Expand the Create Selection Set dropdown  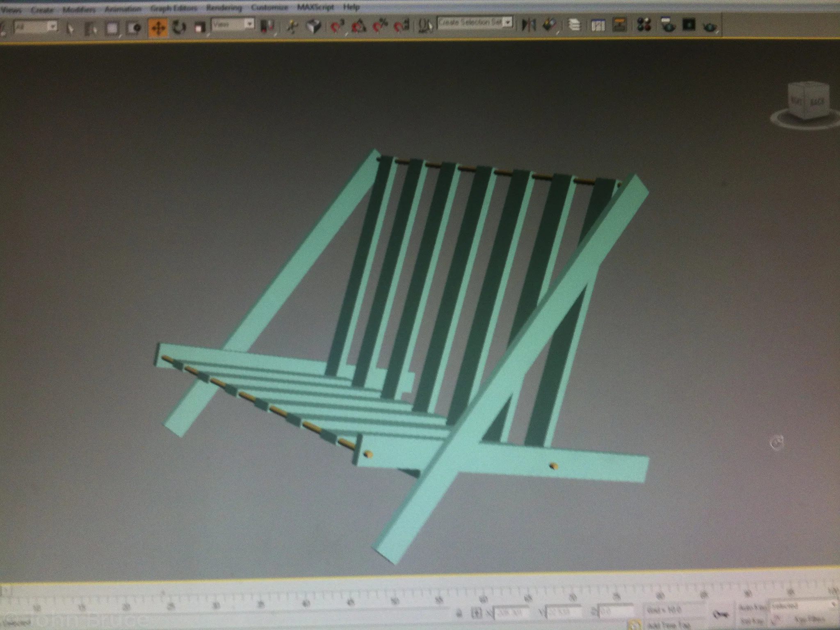point(508,22)
